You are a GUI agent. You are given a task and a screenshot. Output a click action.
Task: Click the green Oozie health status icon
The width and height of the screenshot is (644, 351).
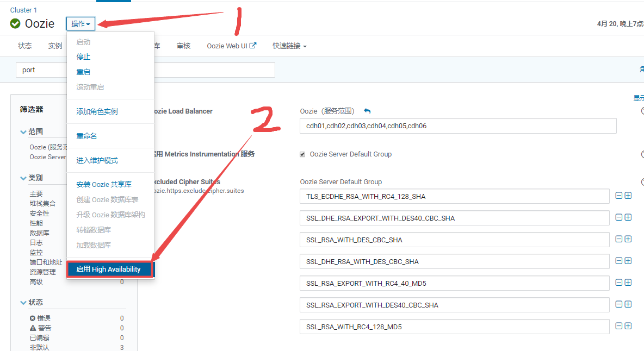click(15, 24)
